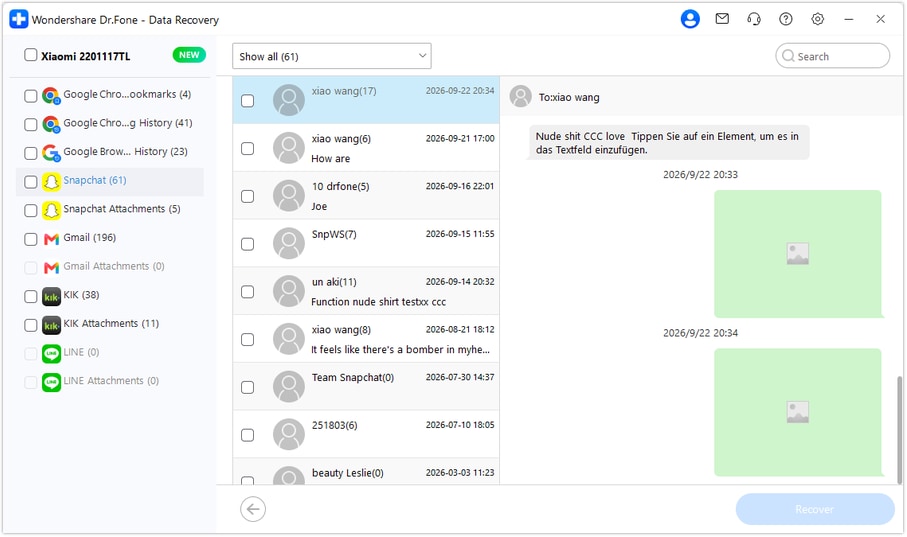Select checkbox for 251803(6) conversation

coord(248,435)
